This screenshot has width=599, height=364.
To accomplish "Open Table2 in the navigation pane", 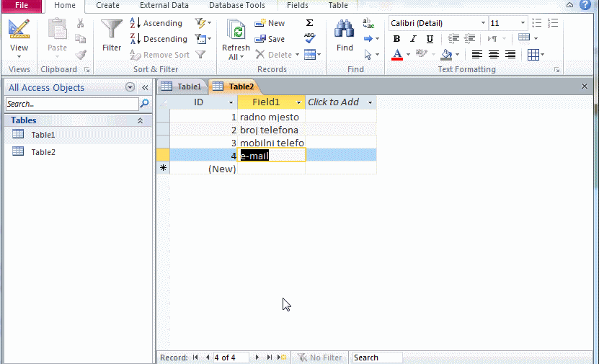I will point(43,152).
